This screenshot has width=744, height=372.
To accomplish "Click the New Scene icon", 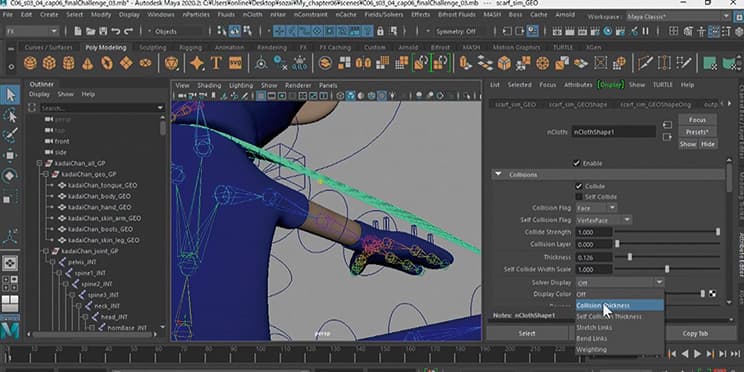I will tap(78, 31).
